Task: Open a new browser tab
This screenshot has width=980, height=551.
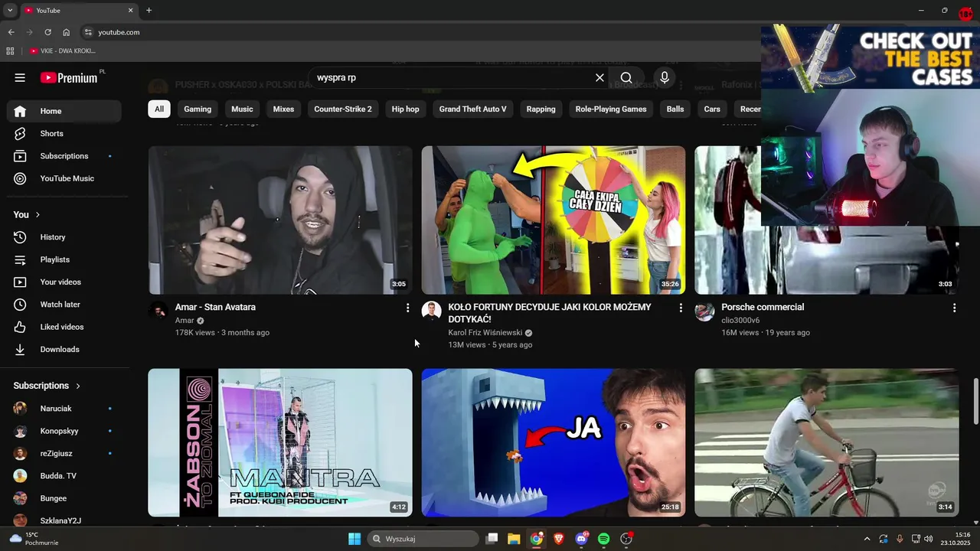Action: [149, 11]
